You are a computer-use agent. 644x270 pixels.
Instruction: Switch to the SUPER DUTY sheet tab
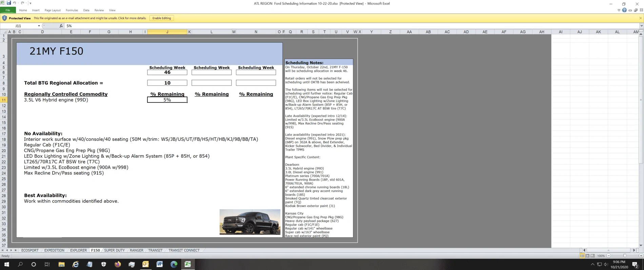[114, 250]
